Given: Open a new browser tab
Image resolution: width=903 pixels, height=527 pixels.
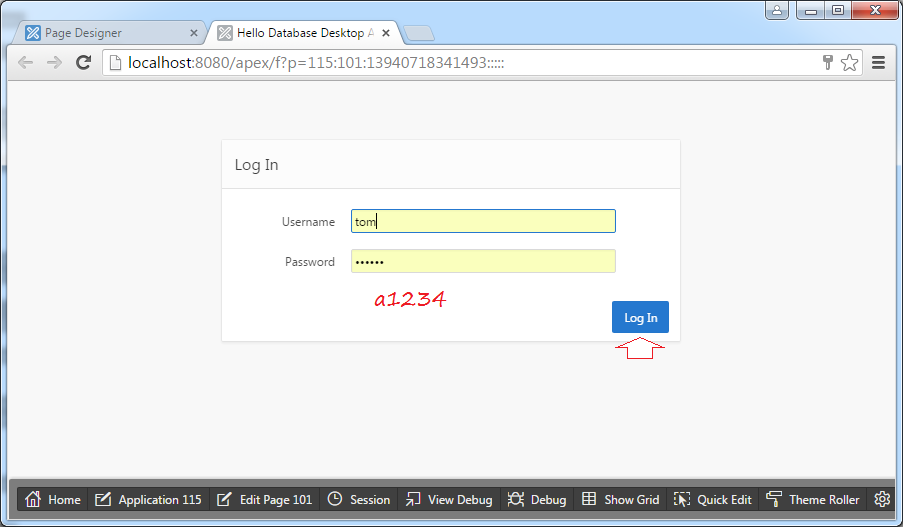Looking at the screenshot, I should (x=419, y=33).
